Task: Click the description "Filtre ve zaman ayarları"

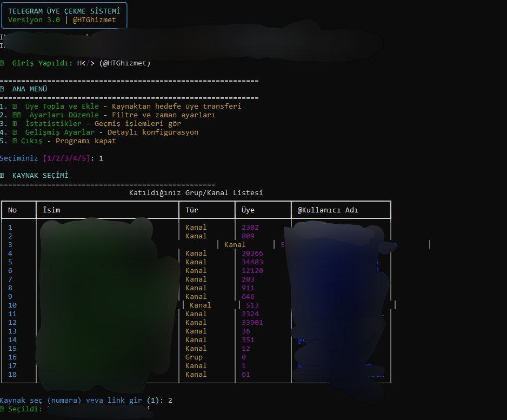Action: [163, 115]
